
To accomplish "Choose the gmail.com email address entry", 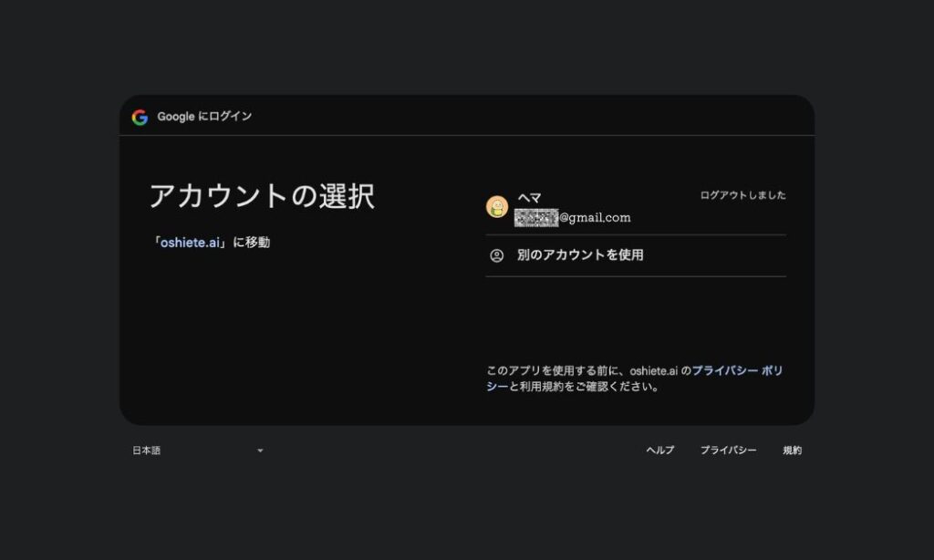I will [573, 217].
